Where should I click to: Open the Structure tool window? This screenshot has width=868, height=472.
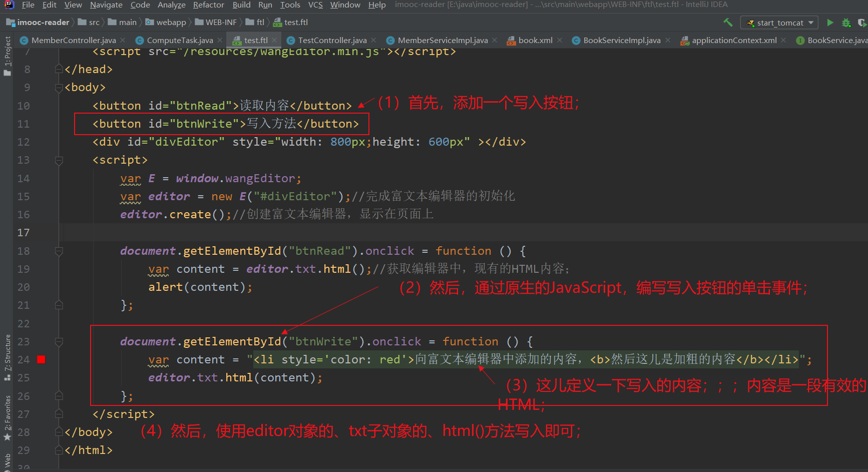tap(7, 350)
